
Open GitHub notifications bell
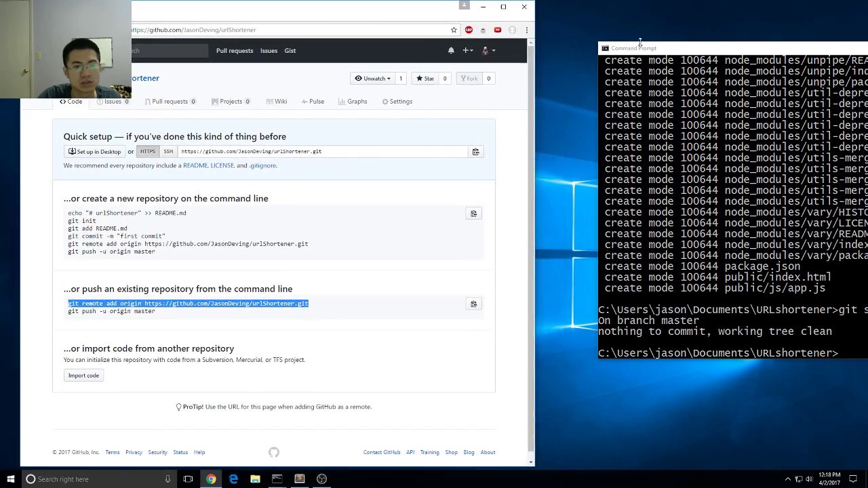(451, 50)
